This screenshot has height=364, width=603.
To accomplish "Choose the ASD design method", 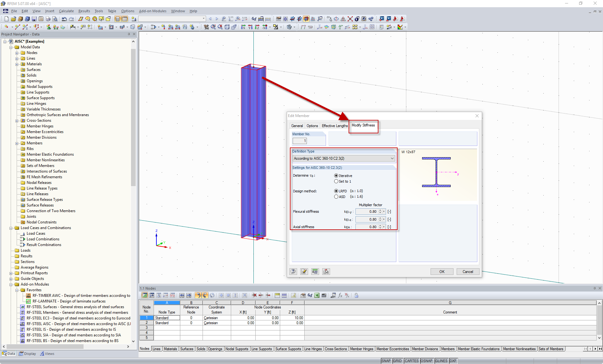I will click(x=336, y=197).
